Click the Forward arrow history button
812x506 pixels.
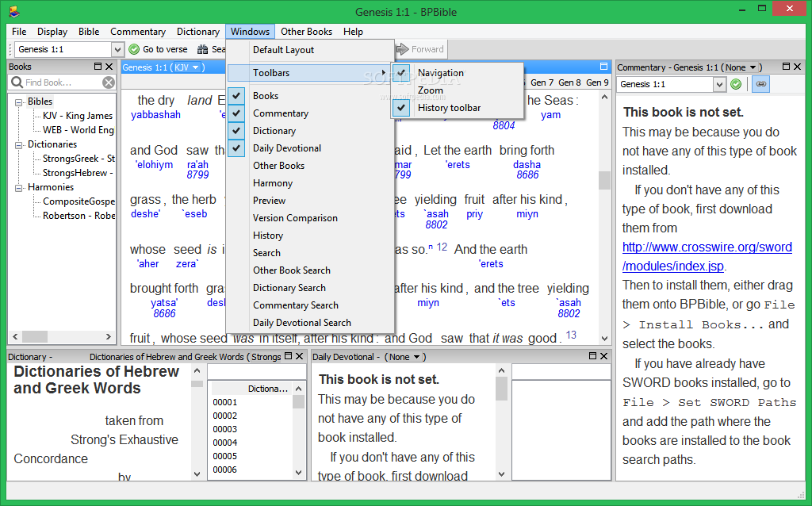point(402,49)
